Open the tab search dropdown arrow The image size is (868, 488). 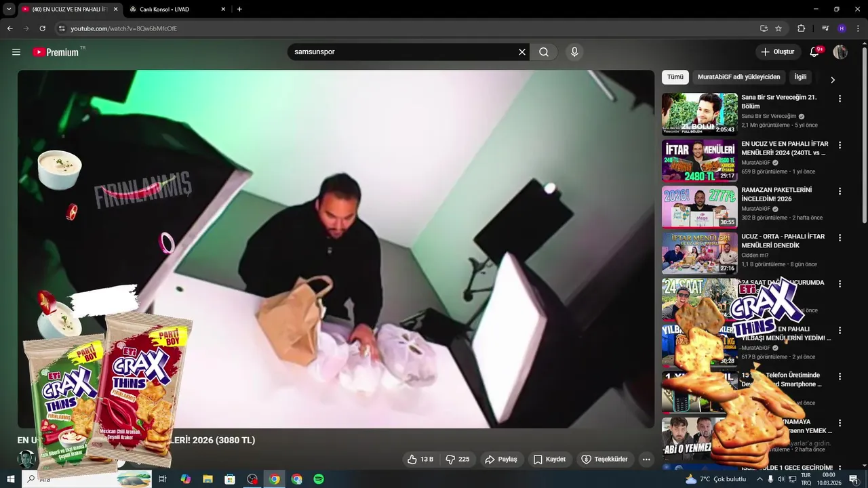pyautogui.click(x=9, y=9)
